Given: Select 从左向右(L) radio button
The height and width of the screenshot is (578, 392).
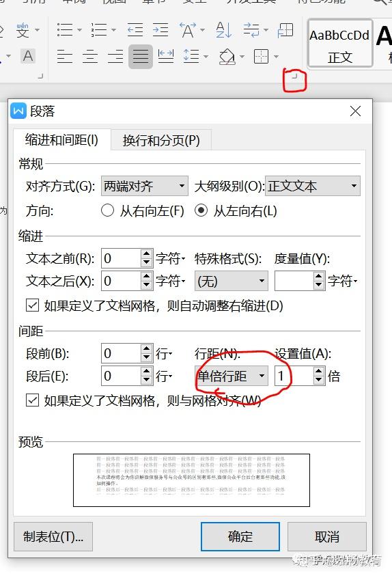Looking at the screenshot, I should [x=201, y=210].
